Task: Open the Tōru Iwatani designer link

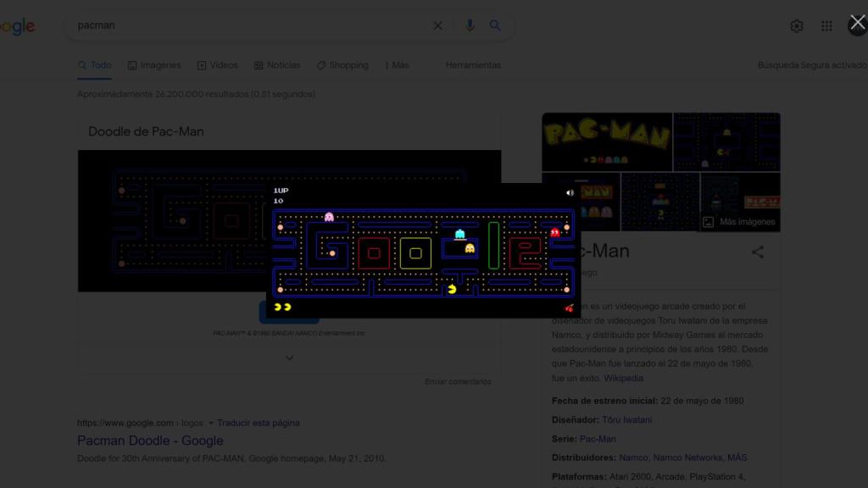Action: coord(628,419)
